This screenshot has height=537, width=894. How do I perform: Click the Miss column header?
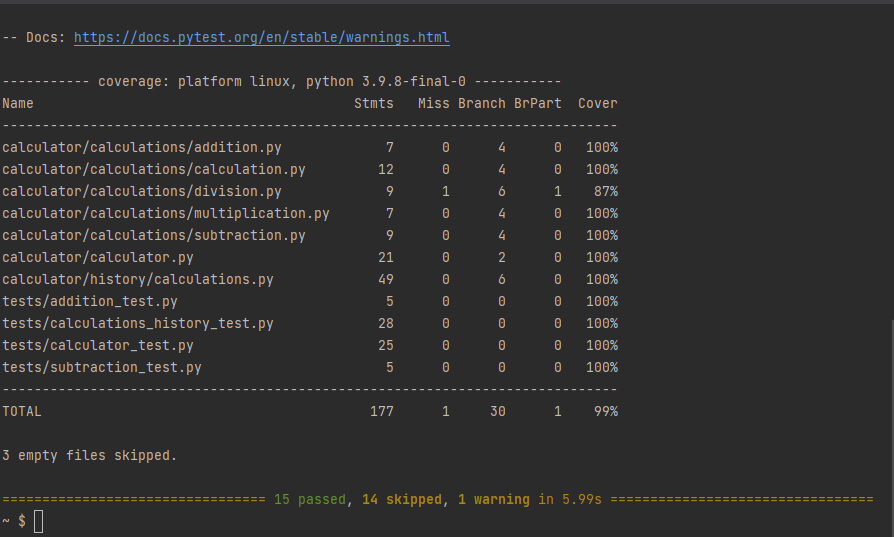pyautogui.click(x=434, y=104)
